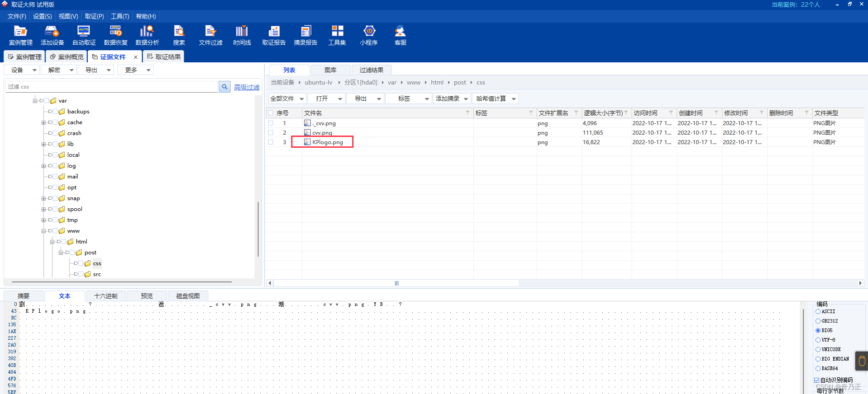Click the magnifier search button beside filter box
Viewport: 868px width, 394px height.
225,87
